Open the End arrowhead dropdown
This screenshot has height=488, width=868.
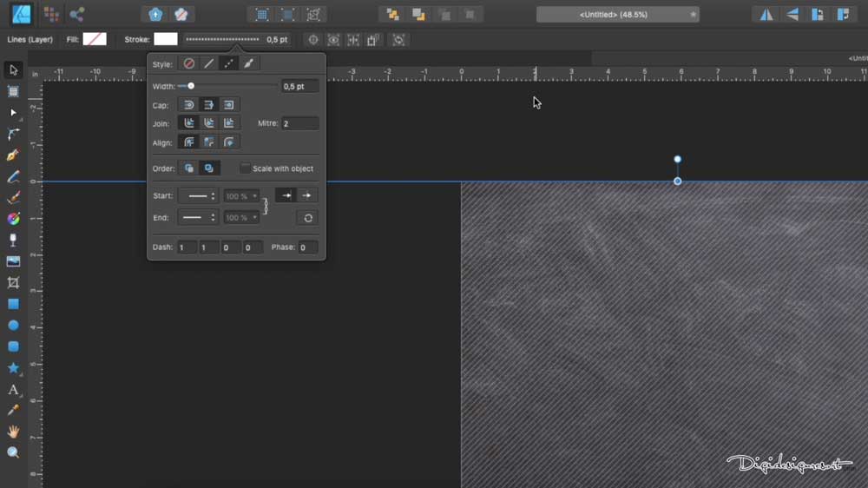(x=199, y=218)
